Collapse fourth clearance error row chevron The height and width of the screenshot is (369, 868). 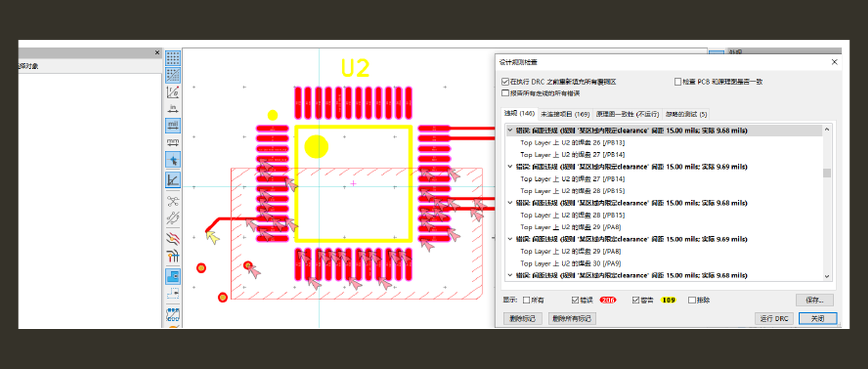(x=510, y=239)
